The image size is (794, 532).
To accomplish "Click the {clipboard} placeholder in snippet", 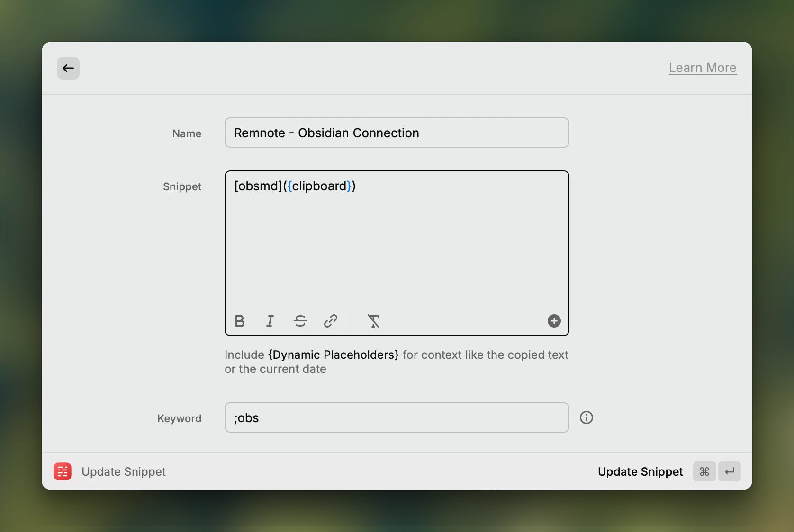I will pos(319,186).
